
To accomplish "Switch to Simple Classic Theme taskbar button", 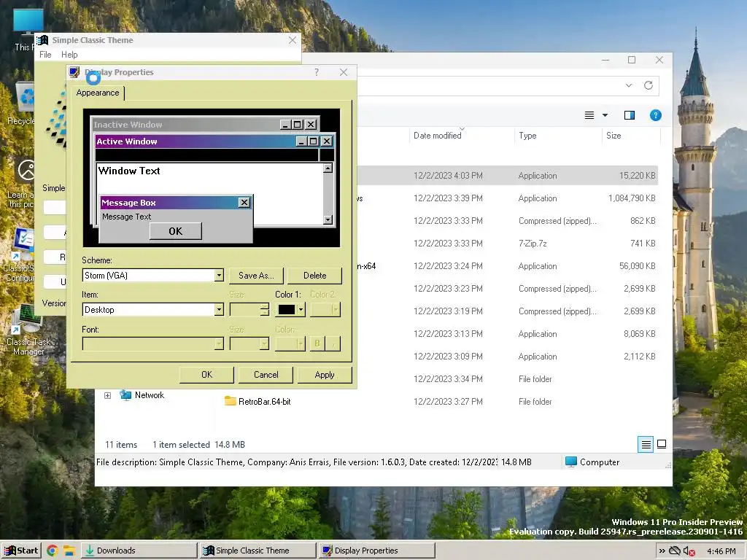I will pos(258,551).
